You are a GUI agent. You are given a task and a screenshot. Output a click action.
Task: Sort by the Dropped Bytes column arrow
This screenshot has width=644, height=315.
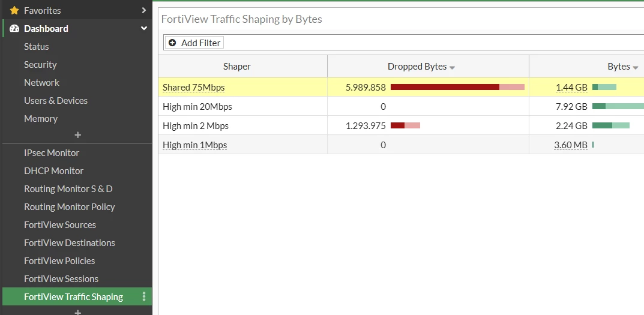(x=452, y=67)
